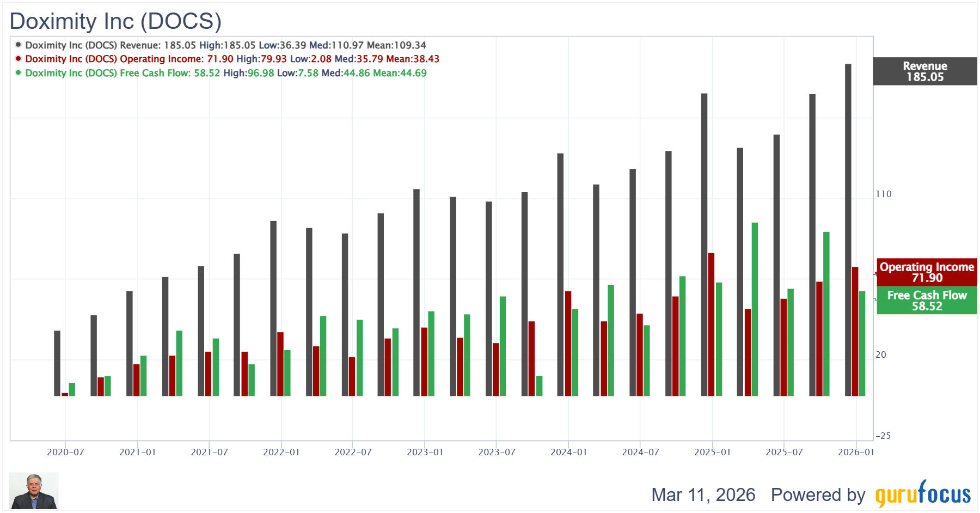
Task: Click the red Operating Income legend dot
Action: tap(19, 58)
